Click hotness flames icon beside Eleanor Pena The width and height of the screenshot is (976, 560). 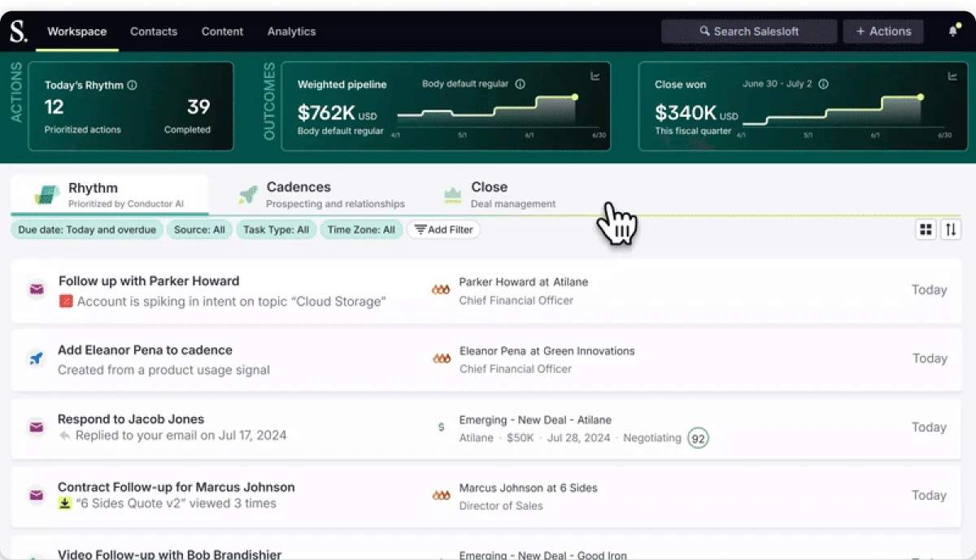(x=441, y=358)
